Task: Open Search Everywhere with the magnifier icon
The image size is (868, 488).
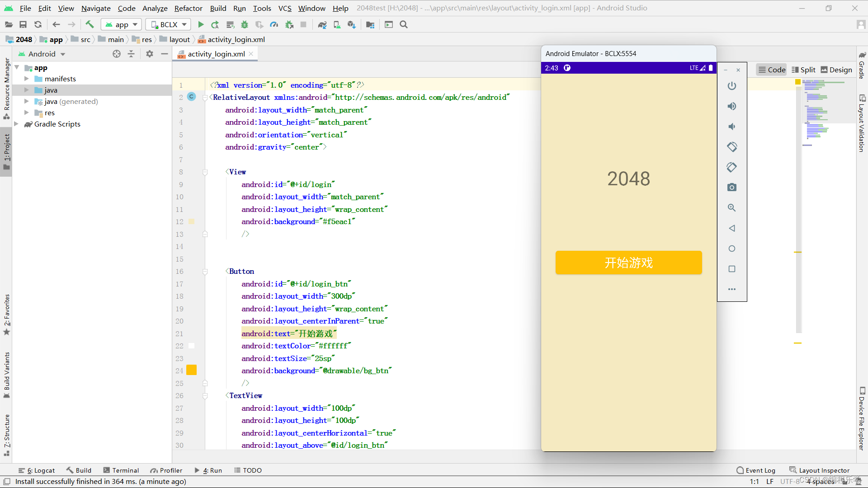Action: (404, 24)
